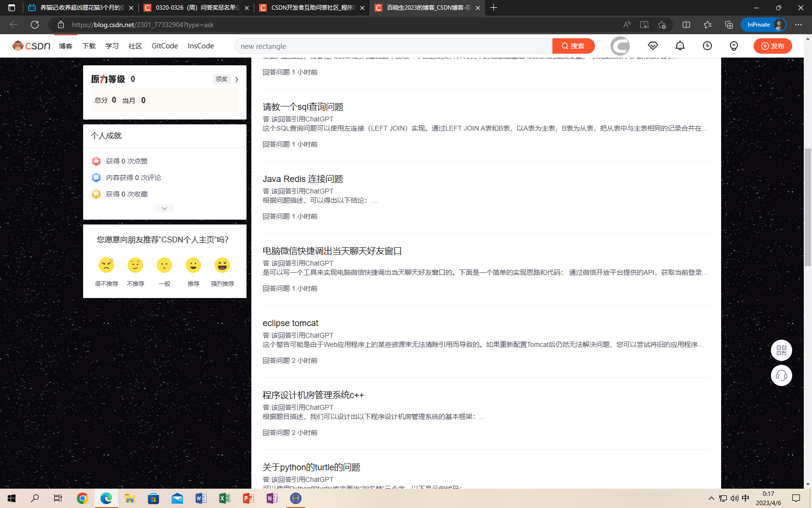Open the 博客 menu item
812x508 pixels.
(x=66, y=46)
